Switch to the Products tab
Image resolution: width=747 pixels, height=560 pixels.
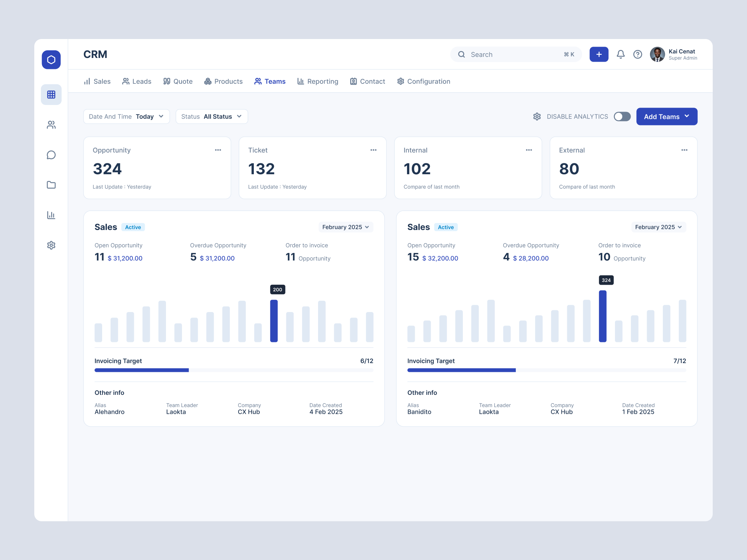click(223, 81)
